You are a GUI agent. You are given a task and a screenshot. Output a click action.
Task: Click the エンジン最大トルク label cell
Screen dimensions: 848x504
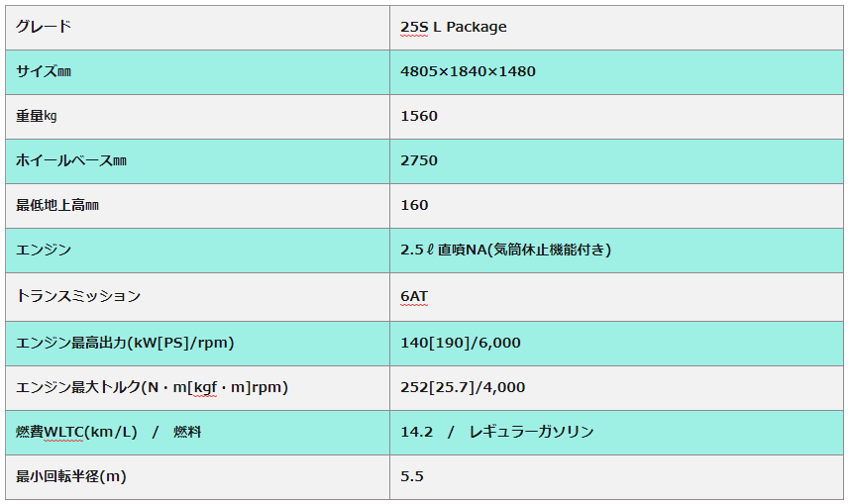pyautogui.click(x=153, y=387)
